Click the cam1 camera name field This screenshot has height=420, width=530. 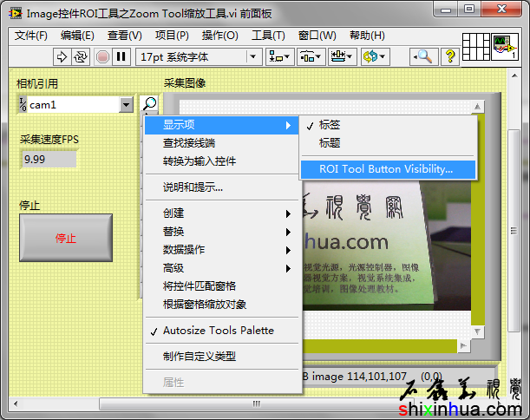pyautogui.click(x=73, y=105)
